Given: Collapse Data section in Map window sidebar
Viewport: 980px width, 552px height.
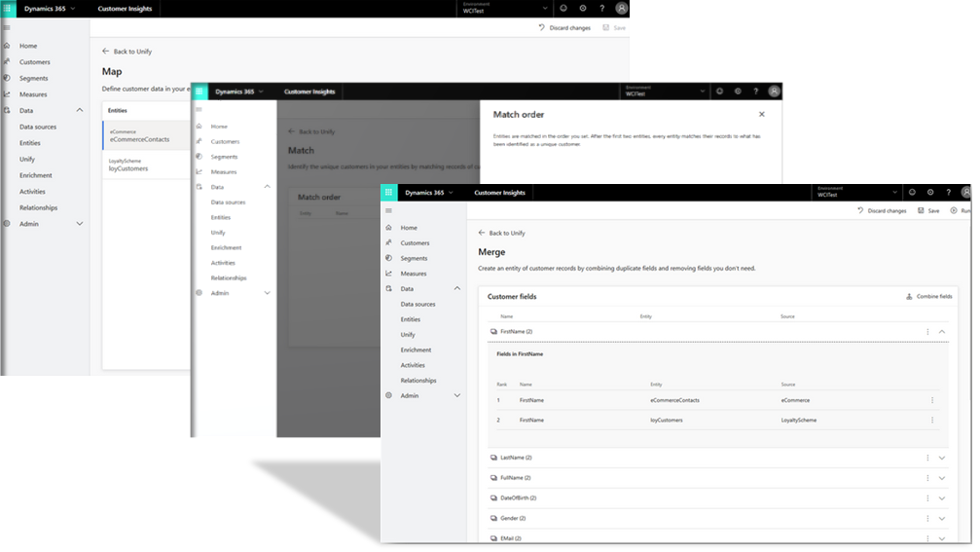Looking at the screenshot, I should point(80,110).
